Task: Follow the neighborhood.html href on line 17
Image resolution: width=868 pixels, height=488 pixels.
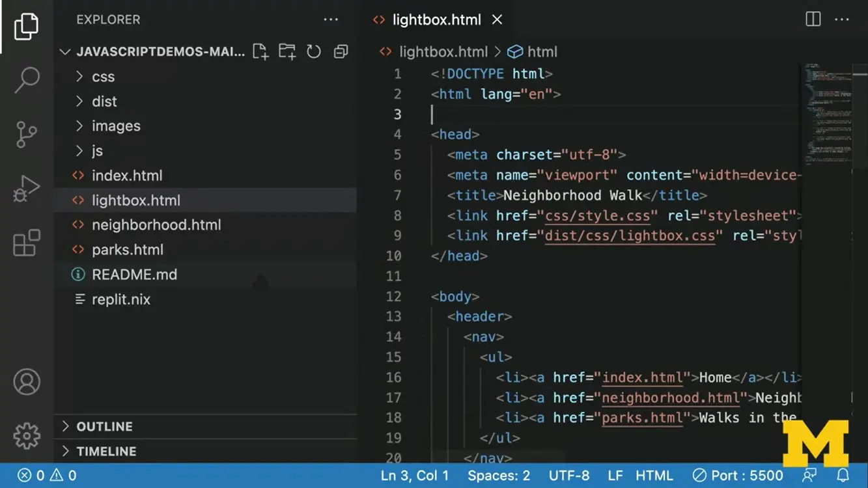Action: (x=671, y=398)
